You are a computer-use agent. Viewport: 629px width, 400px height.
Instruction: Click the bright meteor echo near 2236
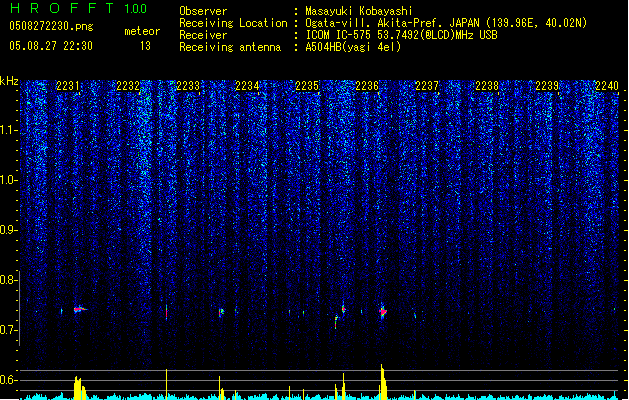coord(383,311)
